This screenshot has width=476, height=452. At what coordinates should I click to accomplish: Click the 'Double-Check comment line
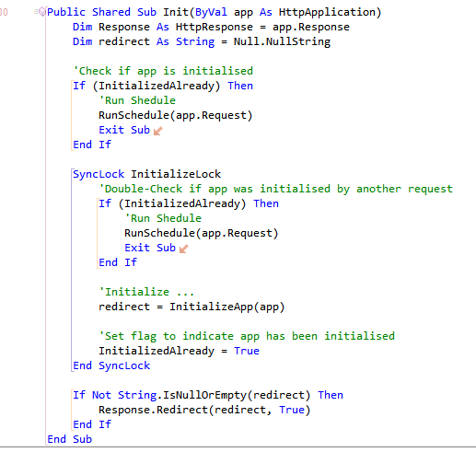click(275, 189)
